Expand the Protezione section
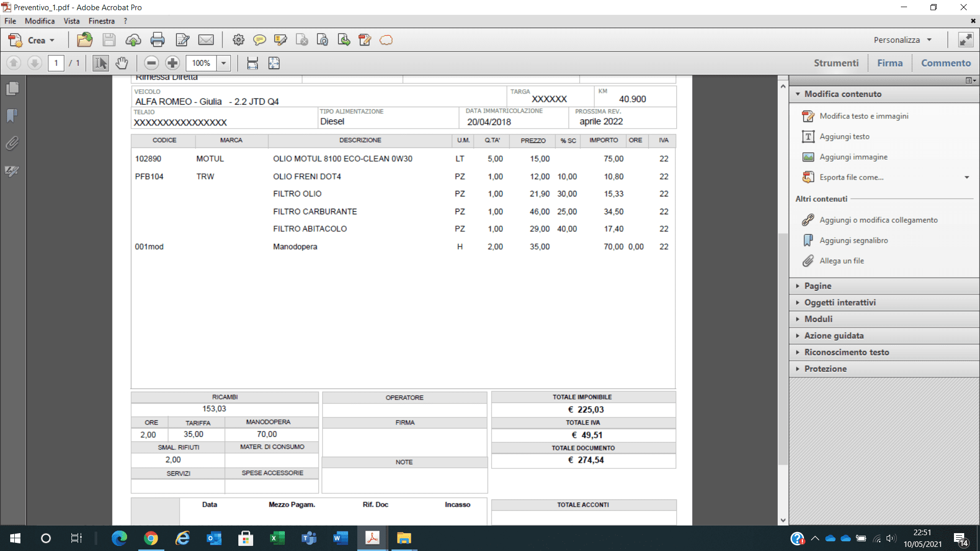Image resolution: width=980 pixels, height=551 pixels. (x=884, y=369)
